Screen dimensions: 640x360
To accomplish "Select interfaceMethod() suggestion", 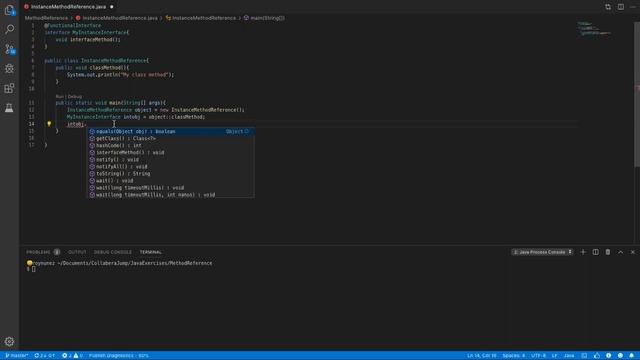I will [170, 153].
